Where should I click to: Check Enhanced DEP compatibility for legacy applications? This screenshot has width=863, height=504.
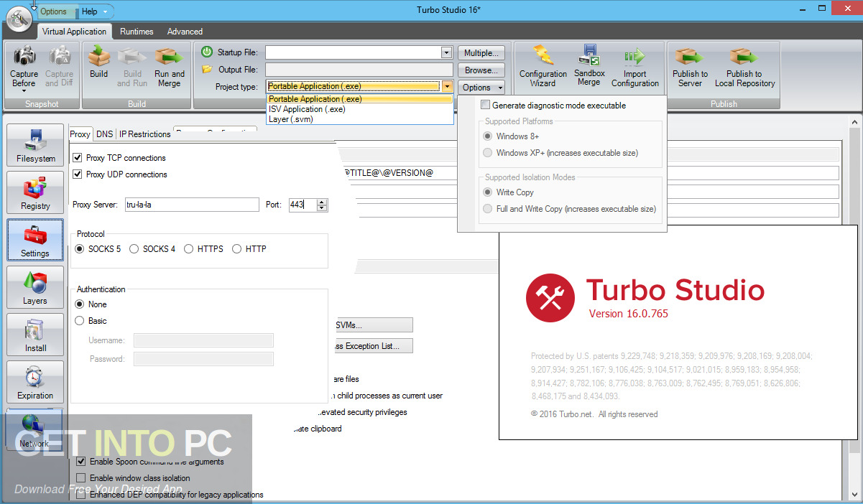(81, 495)
